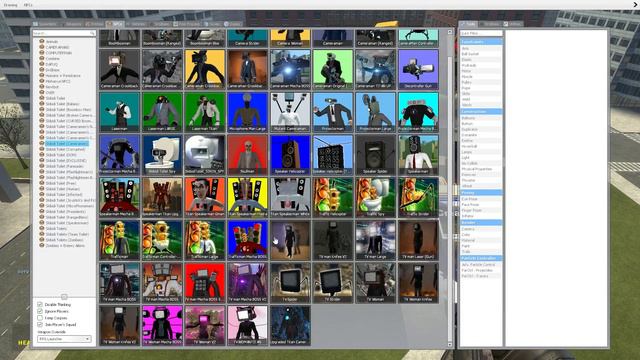Image resolution: width=640 pixels, height=360 pixels.
Task: Collapse the Posing tool category header
Action: (481, 192)
